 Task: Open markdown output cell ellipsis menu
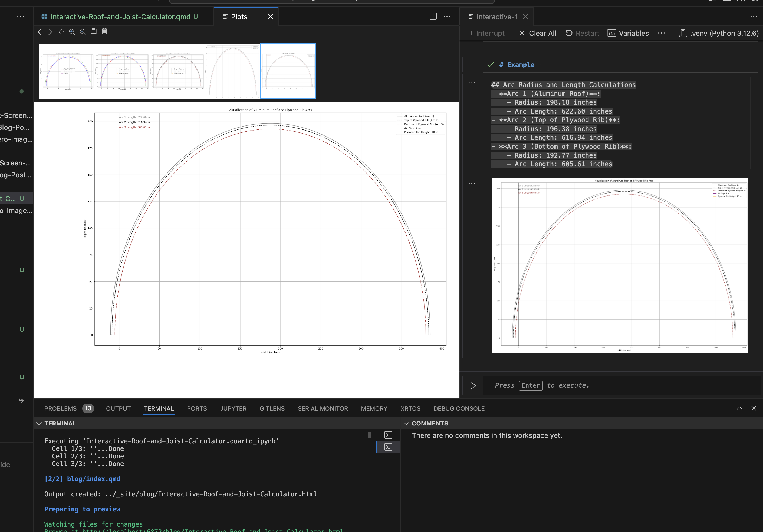point(472,82)
